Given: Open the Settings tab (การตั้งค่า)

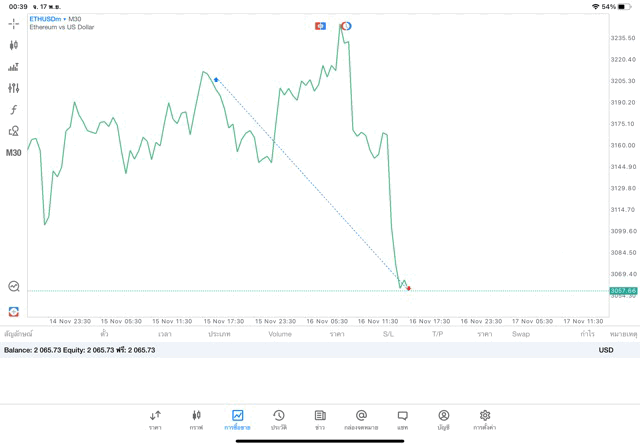Looking at the screenshot, I should pos(485,420).
